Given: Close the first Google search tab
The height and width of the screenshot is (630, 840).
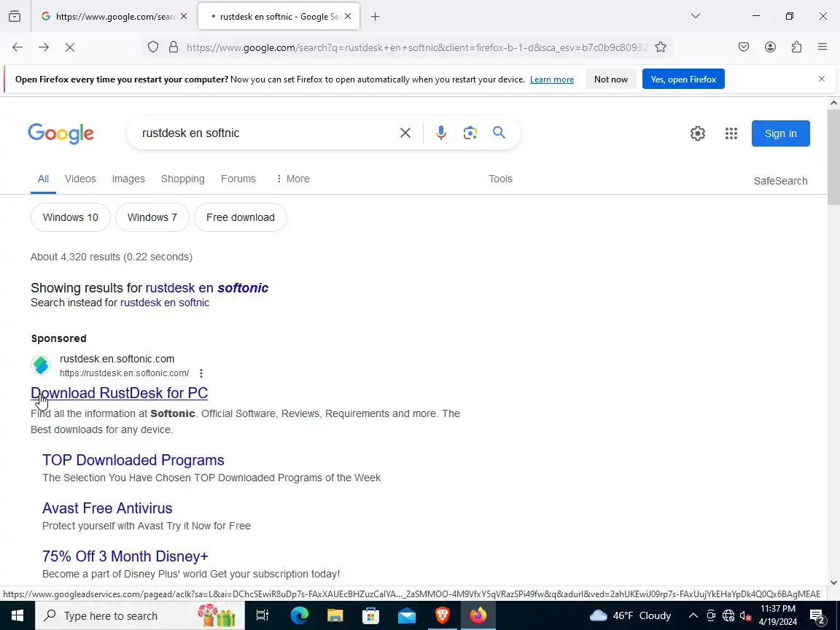Looking at the screenshot, I should coord(184,17).
